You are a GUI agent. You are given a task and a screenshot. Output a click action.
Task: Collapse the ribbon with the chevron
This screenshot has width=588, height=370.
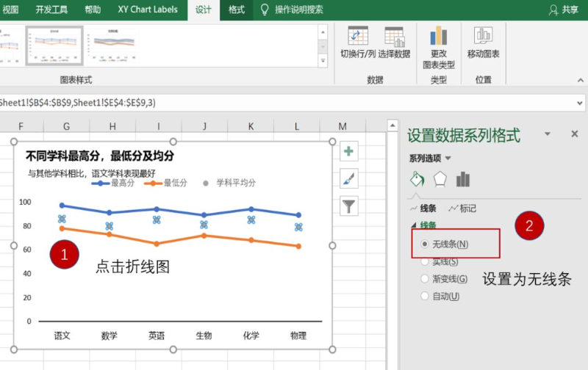pos(581,80)
